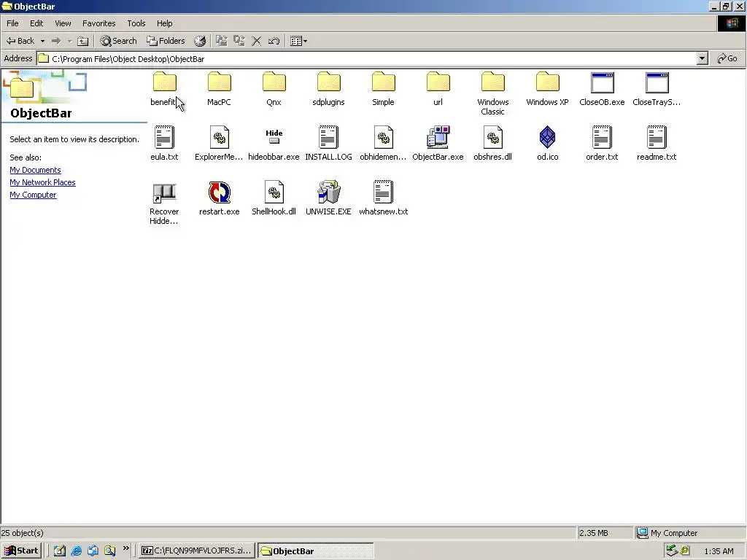Screen dimensions: 747x560
Task: Select the obhidemen... file icon
Action: (384, 137)
